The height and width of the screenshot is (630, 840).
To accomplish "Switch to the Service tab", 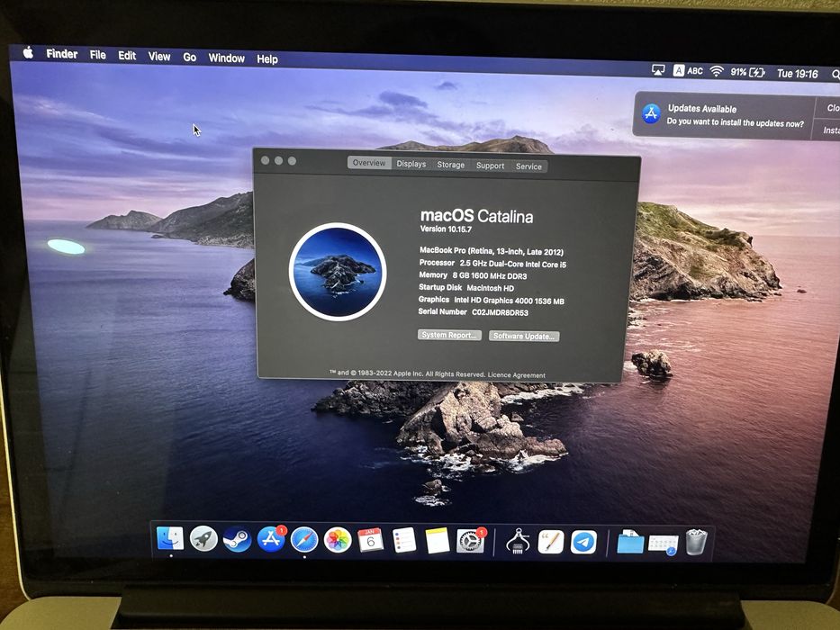I will pos(528,166).
